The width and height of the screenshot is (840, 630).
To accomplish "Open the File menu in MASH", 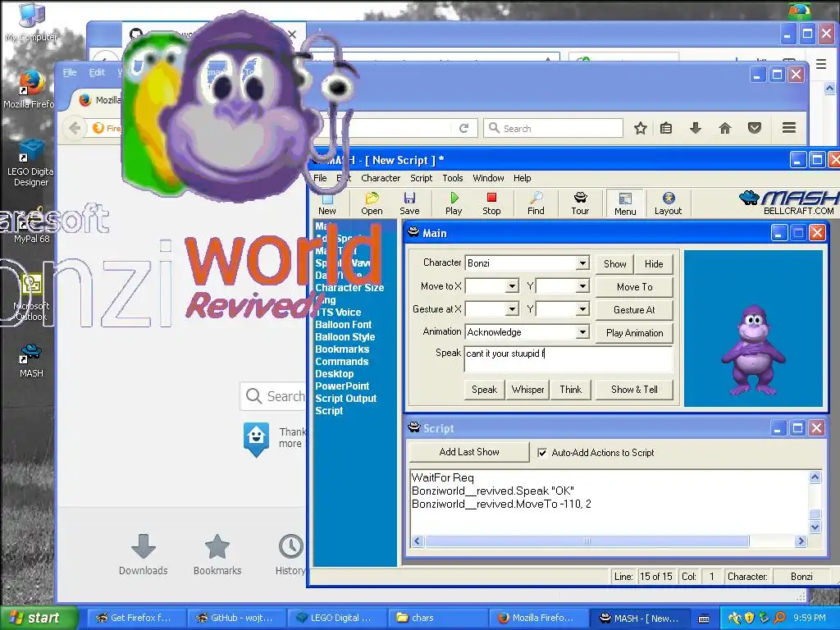I will (x=320, y=178).
